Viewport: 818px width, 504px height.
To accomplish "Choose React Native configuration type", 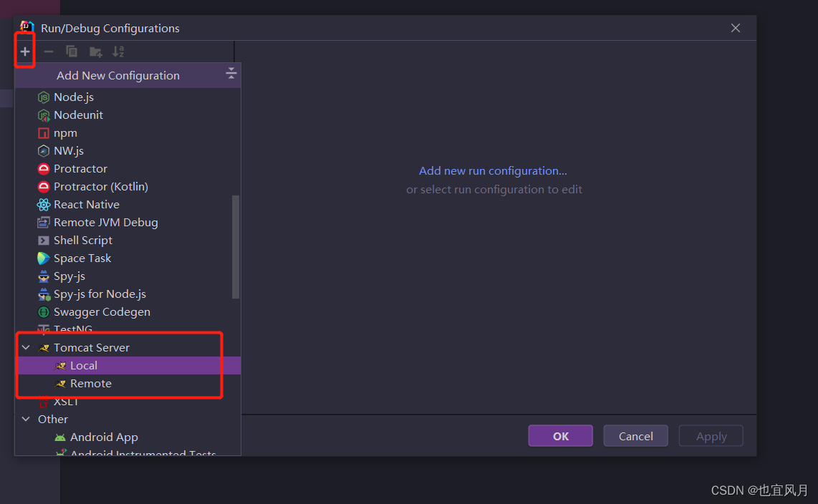I will tap(127, 205).
